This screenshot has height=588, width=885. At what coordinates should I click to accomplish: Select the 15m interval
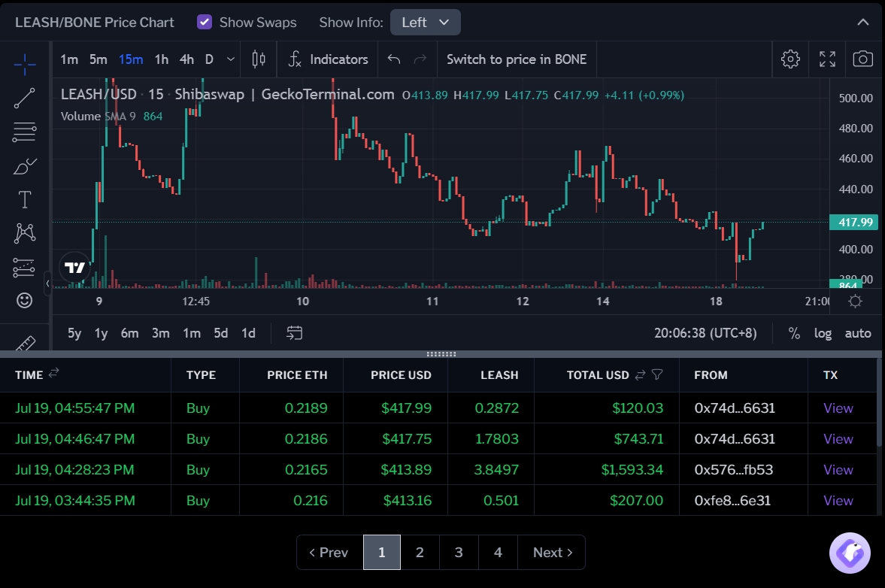(x=131, y=59)
